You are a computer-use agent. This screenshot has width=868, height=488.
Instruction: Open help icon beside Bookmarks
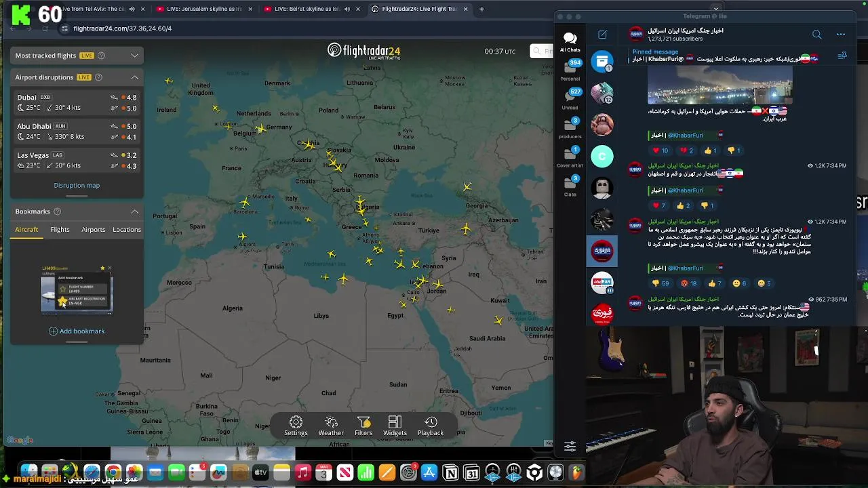click(x=57, y=211)
